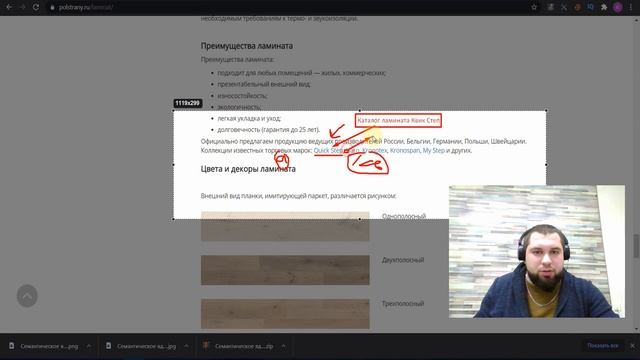Click the round scroll-to-top arrow button
The height and width of the screenshot is (360, 640).
[27, 296]
